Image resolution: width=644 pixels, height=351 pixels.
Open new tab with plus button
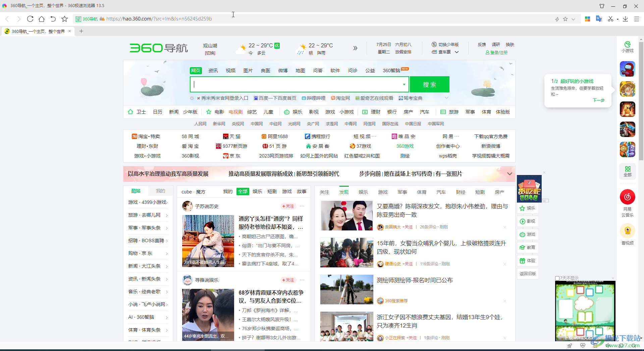coord(81,31)
